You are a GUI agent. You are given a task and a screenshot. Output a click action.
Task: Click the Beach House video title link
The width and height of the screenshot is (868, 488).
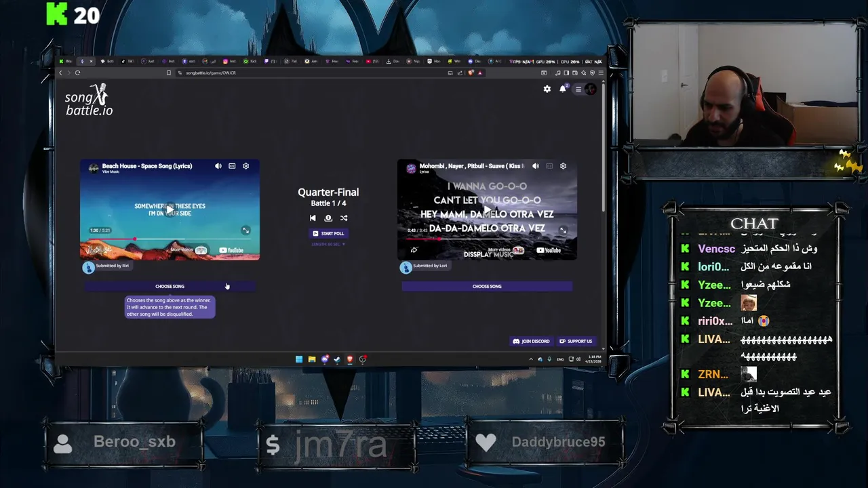[147, 166]
